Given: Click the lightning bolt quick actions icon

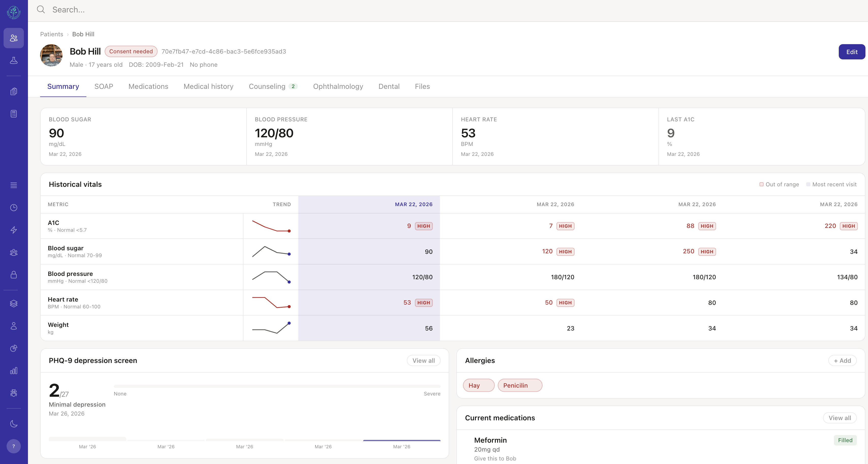Looking at the screenshot, I should point(13,230).
